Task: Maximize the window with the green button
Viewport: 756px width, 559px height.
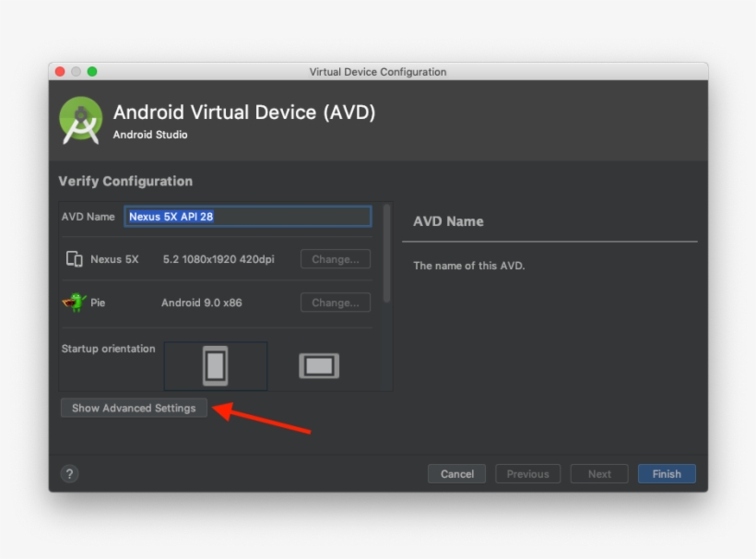Action: pos(92,72)
